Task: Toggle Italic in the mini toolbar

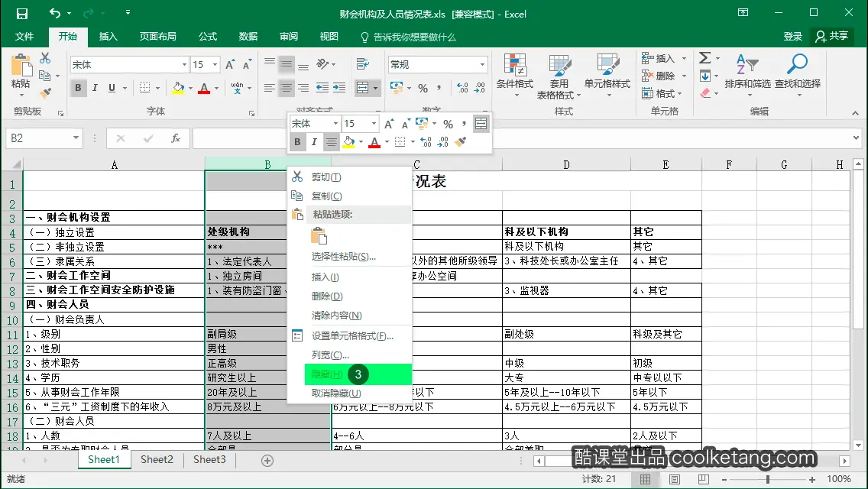Action: [315, 142]
